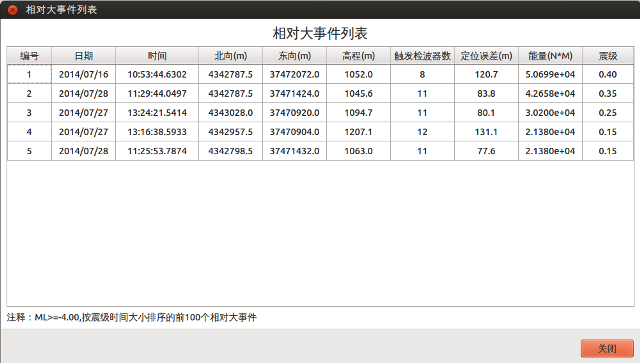This screenshot has width=640, height=363.
Task: Click the 定位误差(m) column header
Action: [486, 56]
